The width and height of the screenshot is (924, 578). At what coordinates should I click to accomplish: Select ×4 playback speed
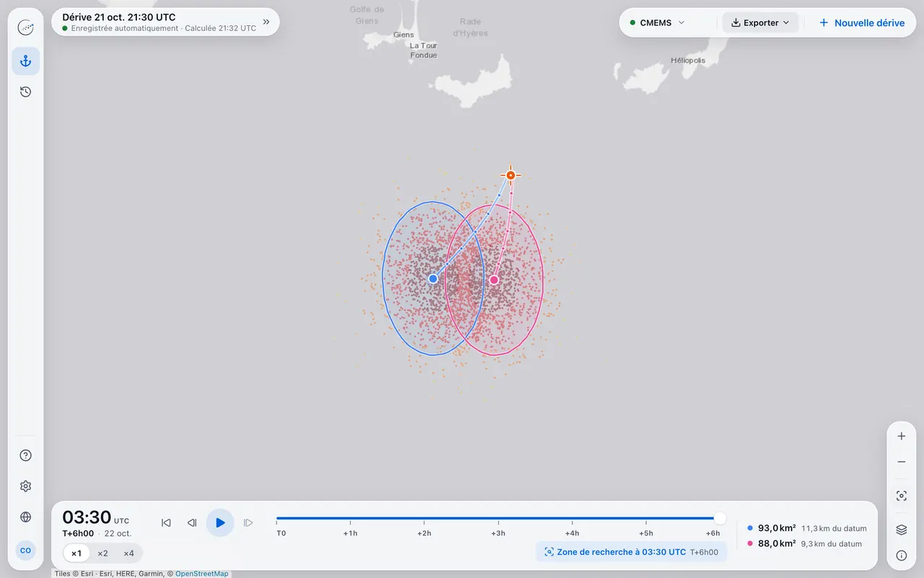click(128, 553)
